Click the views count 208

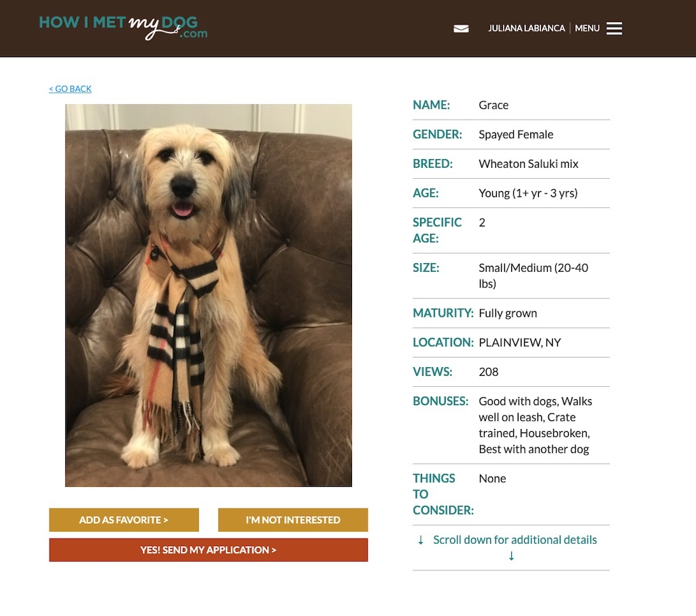[488, 372]
